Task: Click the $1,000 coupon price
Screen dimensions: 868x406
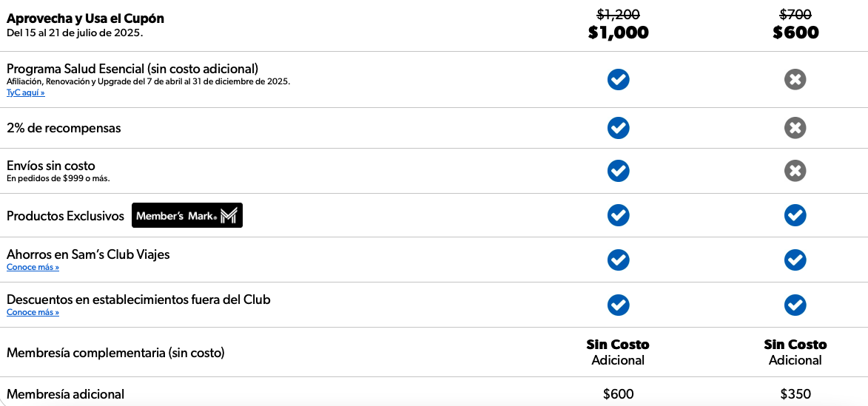Action: (x=618, y=33)
